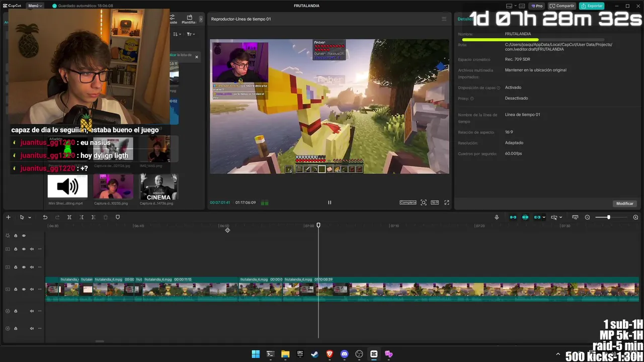The width and height of the screenshot is (644, 362).
Task: Click the player zoom scan icon
Action: [424, 203]
